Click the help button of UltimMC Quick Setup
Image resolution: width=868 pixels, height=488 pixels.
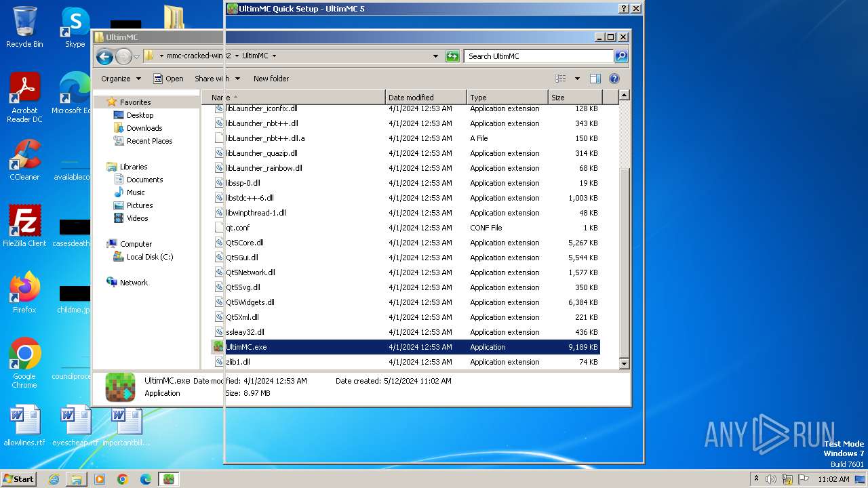624,9
